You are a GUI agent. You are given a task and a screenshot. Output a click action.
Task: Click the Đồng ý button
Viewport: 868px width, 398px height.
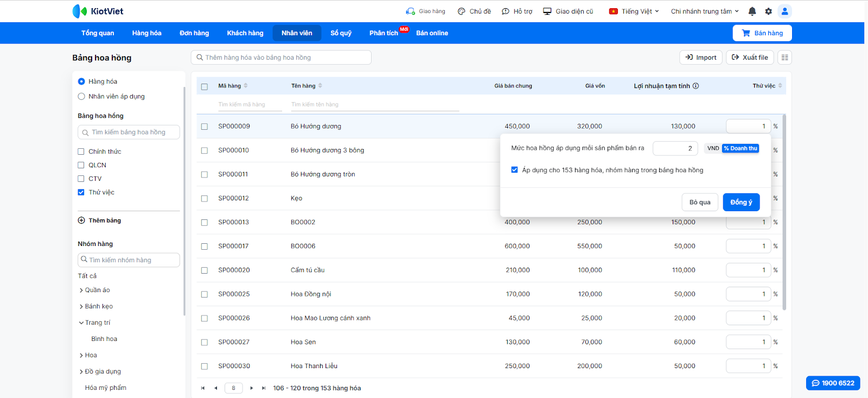pyautogui.click(x=741, y=202)
